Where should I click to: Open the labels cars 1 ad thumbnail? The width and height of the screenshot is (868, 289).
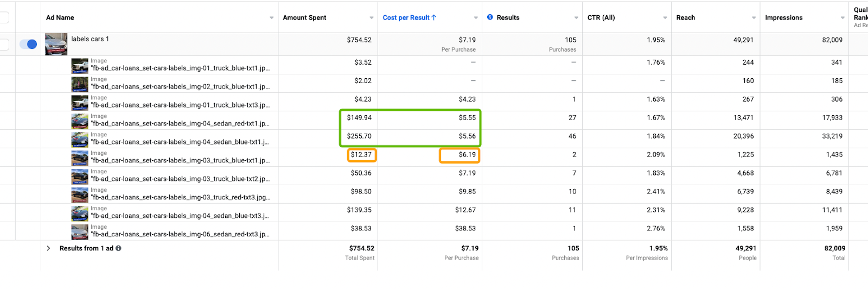point(56,45)
